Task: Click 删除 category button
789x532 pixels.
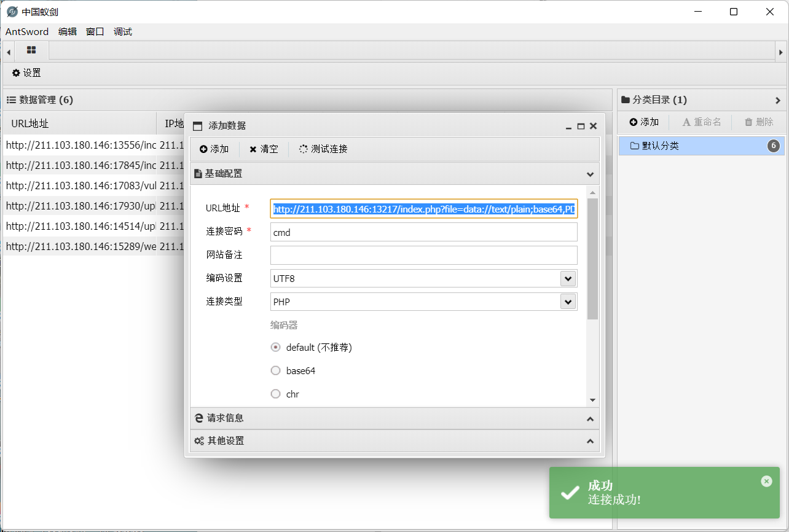Action: tap(759, 122)
